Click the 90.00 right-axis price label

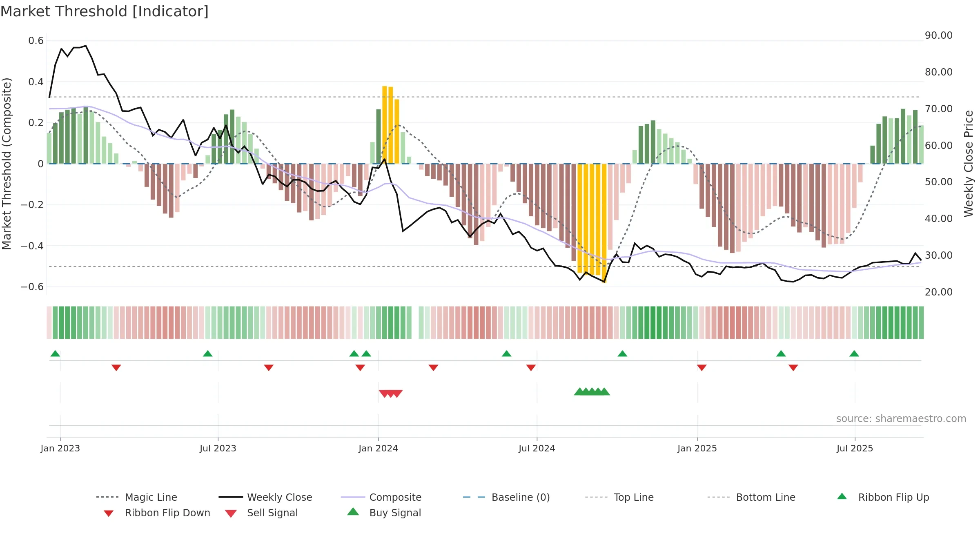(939, 36)
